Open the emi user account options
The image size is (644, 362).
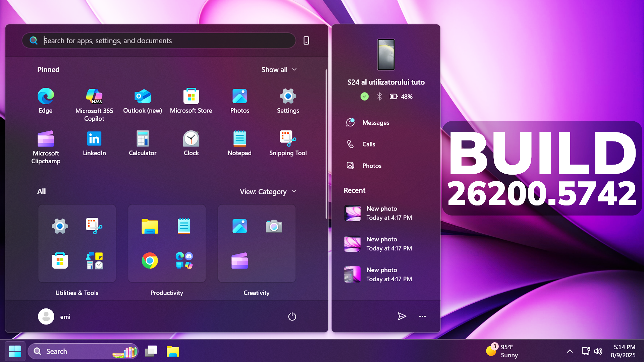54,316
